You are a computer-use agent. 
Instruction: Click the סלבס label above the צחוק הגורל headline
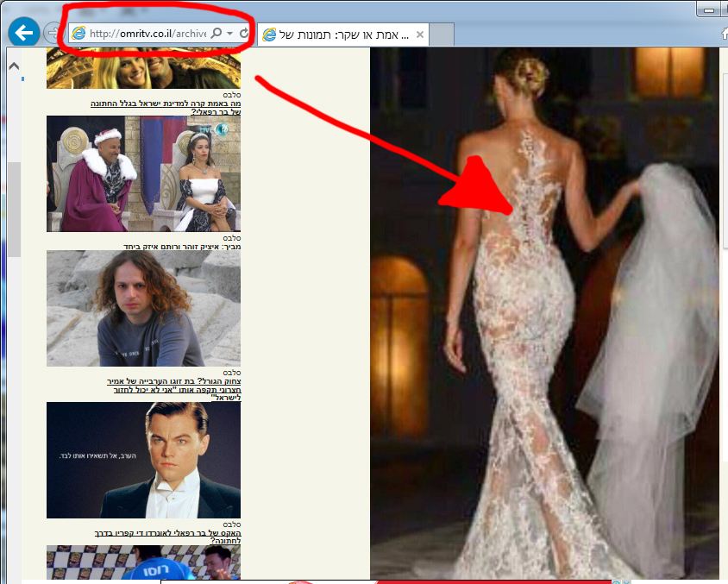(232, 373)
